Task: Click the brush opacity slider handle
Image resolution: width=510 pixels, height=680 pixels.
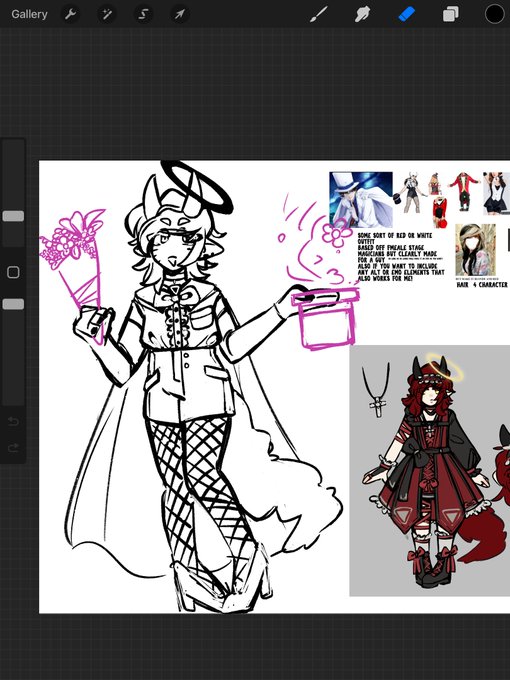Action: [13, 304]
